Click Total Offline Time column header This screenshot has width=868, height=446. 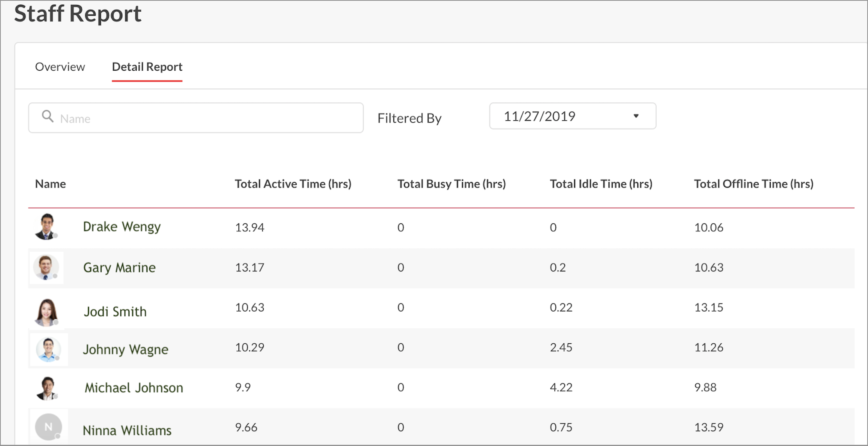pyautogui.click(x=753, y=184)
